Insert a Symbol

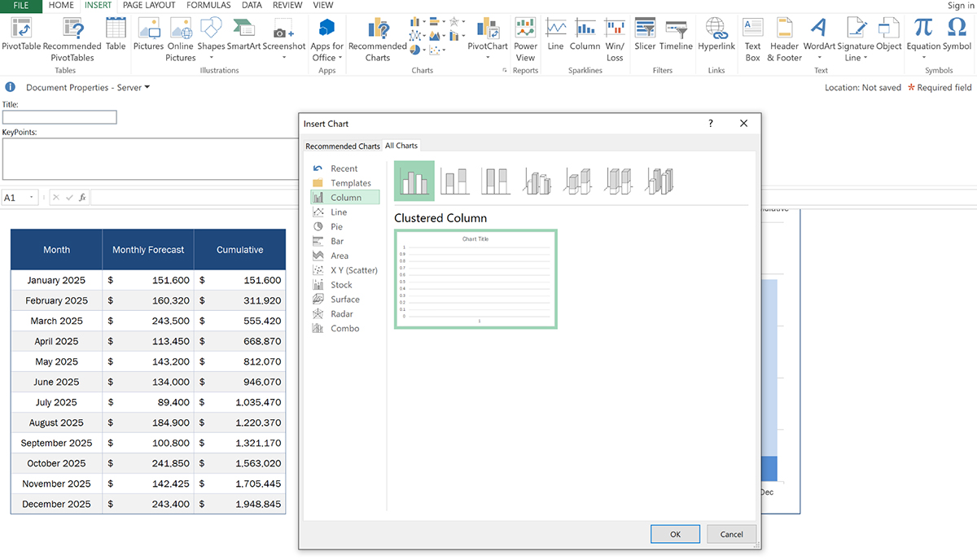pos(957,37)
